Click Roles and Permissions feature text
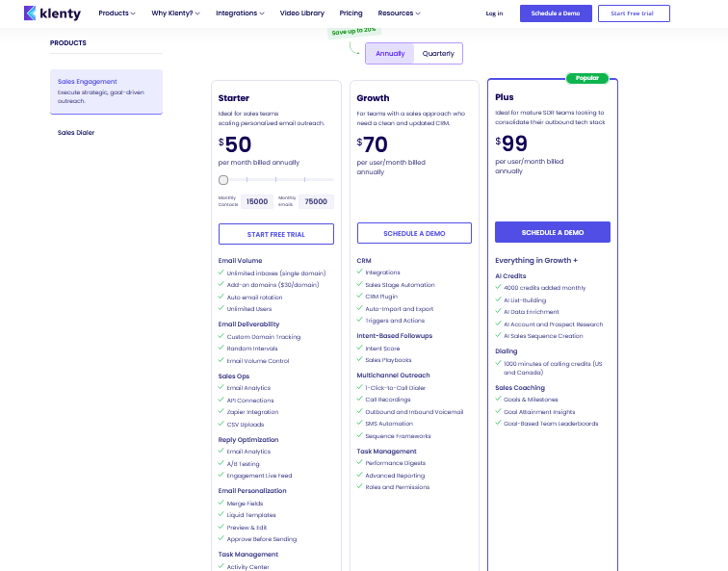This screenshot has width=728, height=571. click(x=398, y=487)
